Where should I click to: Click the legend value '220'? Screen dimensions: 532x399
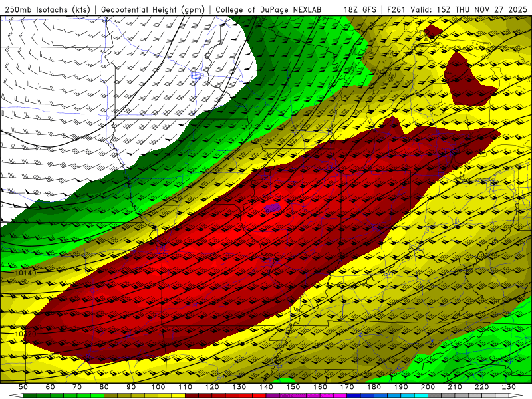click(482, 387)
